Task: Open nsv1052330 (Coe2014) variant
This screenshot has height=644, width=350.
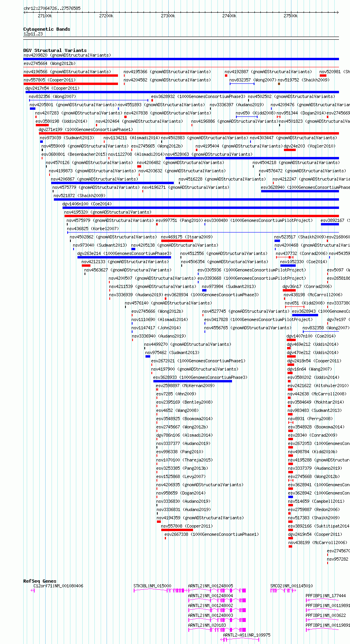Action: click(x=288, y=266)
